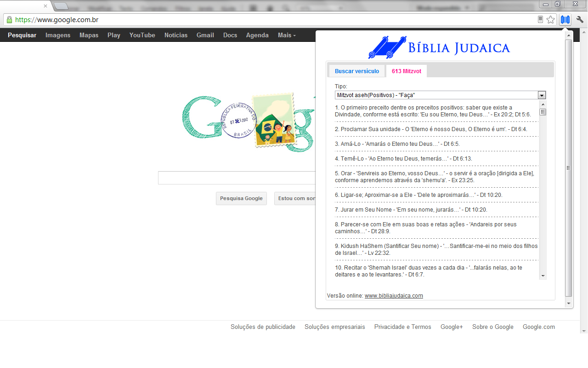
Task: Click the Bíblia Judaica scroll logo
Action: pos(440,47)
